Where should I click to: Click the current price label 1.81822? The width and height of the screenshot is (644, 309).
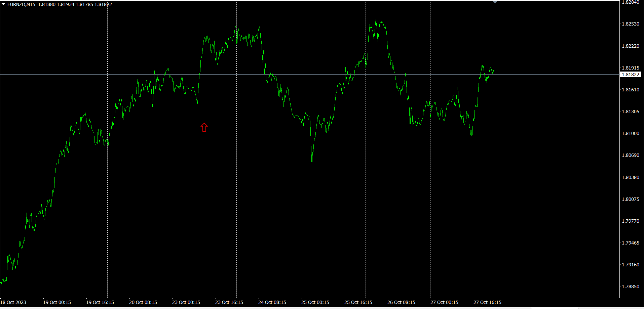click(631, 75)
